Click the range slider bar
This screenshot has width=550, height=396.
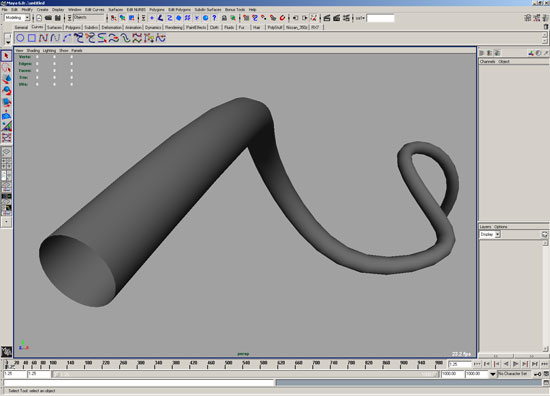point(245,374)
